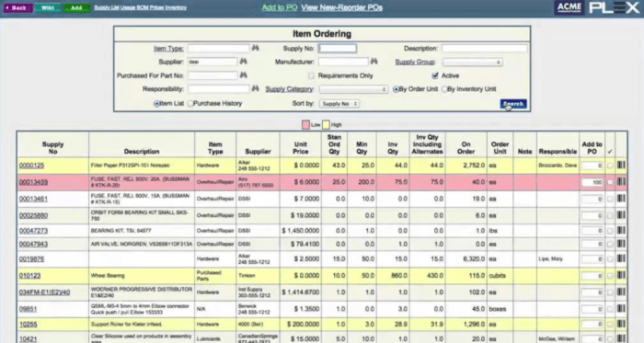Open the Wiki page
Image resolution: width=644 pixels, height=343 pixels.
(x=47, y=7)
